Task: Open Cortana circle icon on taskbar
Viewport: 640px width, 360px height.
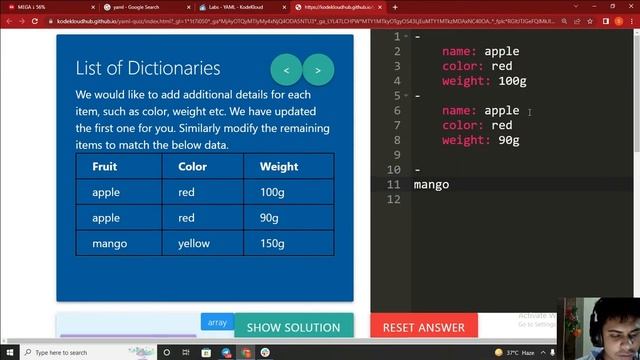Action: click(x=167, y=352)
